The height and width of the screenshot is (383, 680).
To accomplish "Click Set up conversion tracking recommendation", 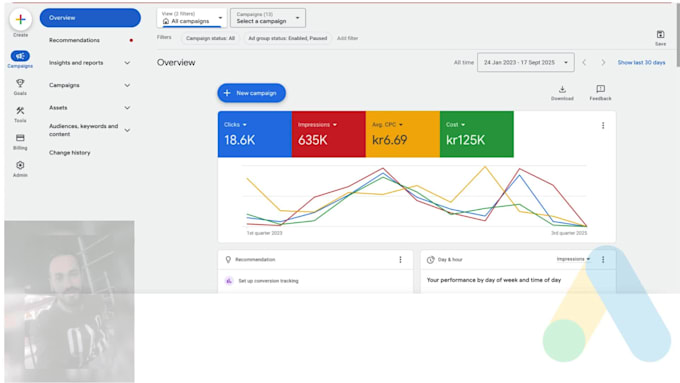I will [268, 281].
